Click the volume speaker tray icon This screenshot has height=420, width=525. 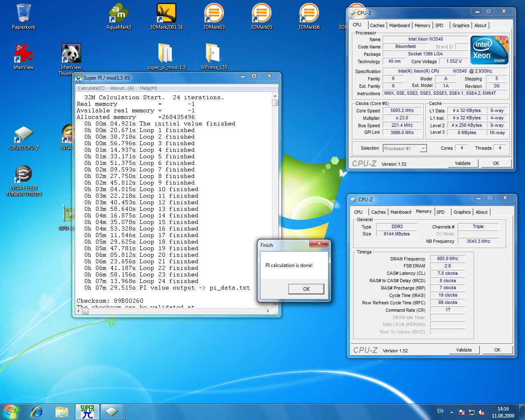tap(482, 412)
